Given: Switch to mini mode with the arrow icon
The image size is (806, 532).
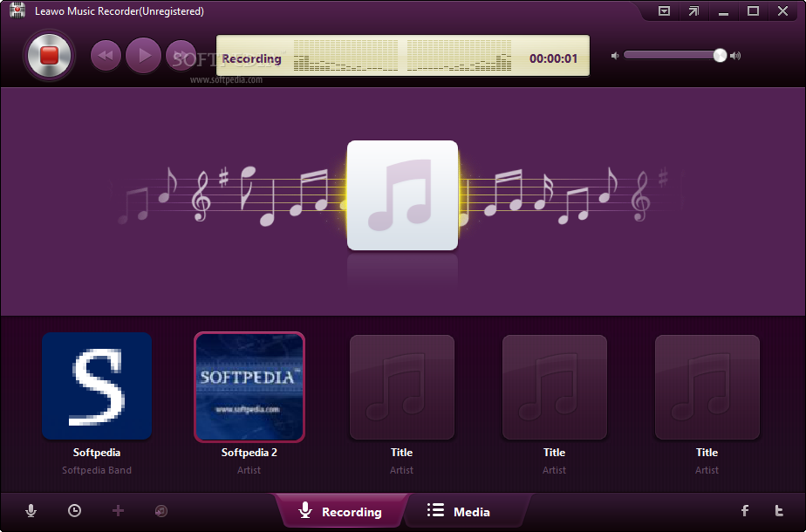Looking at the screenshot, I should (694, 10).
